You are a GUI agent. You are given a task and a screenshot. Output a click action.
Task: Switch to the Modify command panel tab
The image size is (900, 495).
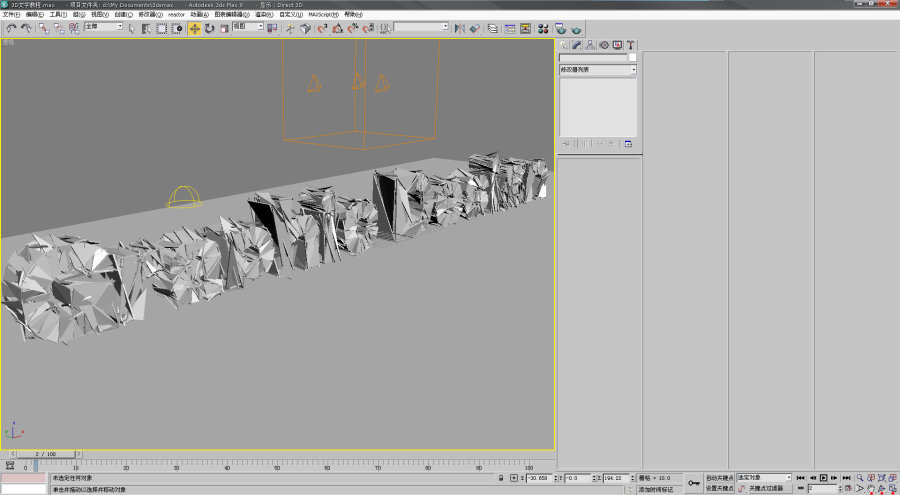click(x=577, y=45)
